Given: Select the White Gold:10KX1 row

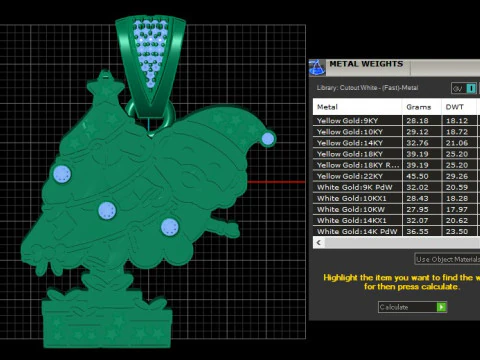Looking at the screenshot, I should pyautogui.click(x=396, y=198).
